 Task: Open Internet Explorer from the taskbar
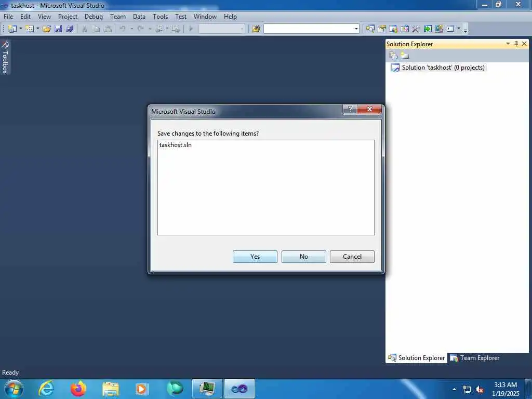[x=46, y=389]
